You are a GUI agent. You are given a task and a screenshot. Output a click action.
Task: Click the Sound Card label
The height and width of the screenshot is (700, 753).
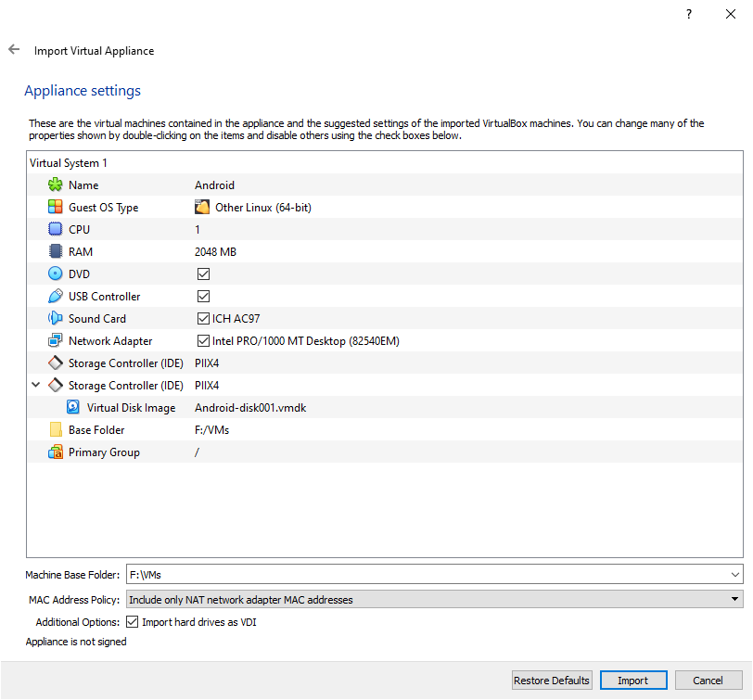[97, 319]
